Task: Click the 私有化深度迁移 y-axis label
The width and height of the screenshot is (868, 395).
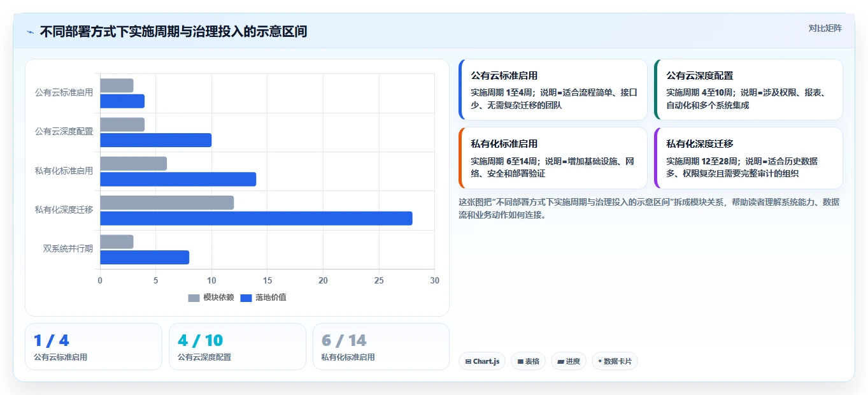Action: coord(64,210)
